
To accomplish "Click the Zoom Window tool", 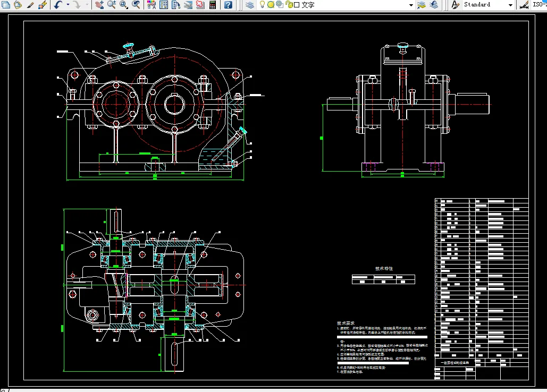I will pos(124,5).
